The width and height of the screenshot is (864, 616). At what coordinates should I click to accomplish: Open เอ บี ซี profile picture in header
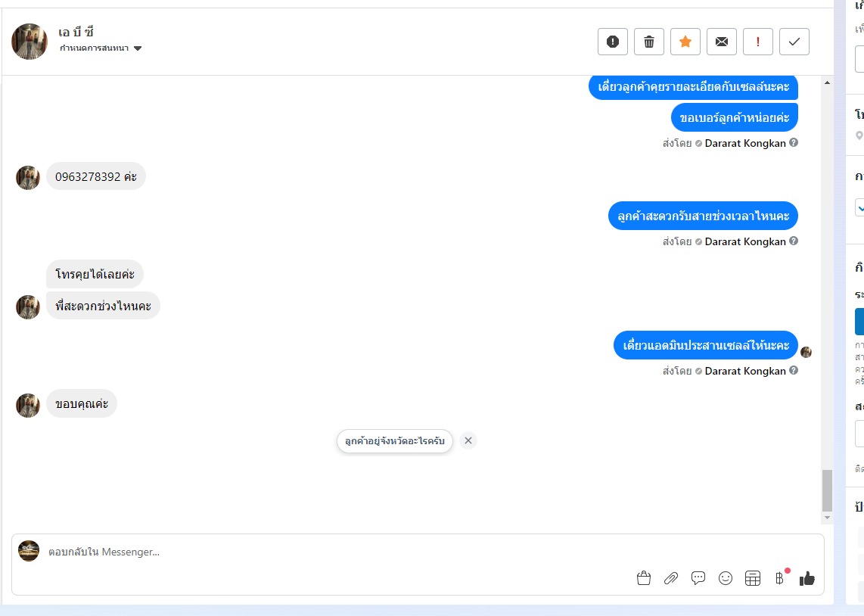pos(30,42)
